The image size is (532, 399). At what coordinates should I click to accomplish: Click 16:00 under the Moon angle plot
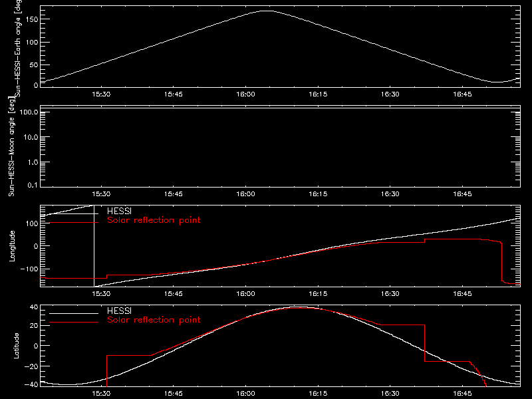point(245,194)
